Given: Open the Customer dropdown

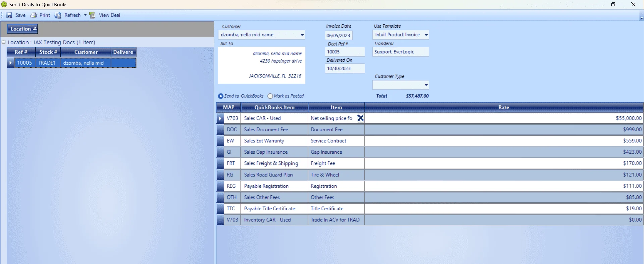Looking at the screenshot, I should point(302,35).
